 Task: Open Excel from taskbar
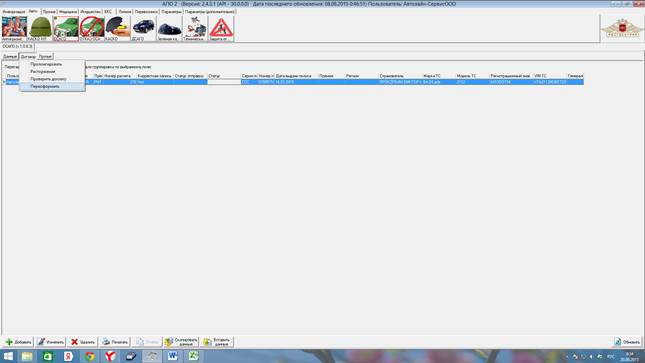[193, 356]
